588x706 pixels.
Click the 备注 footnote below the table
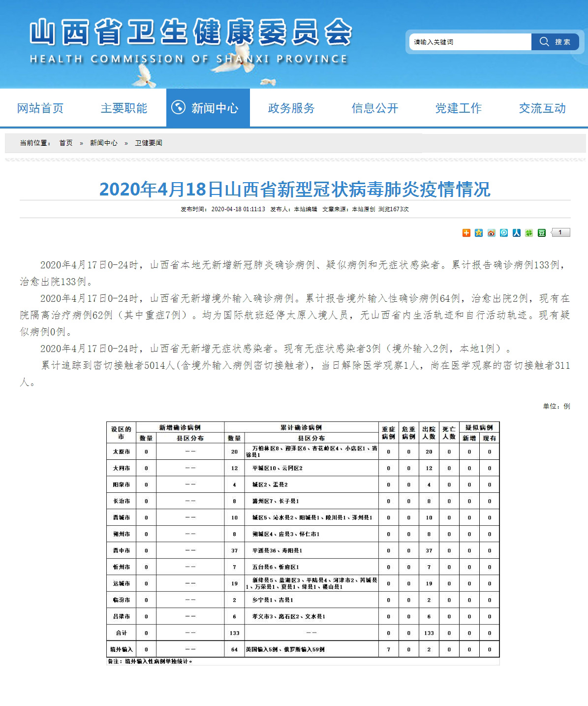point(150,661)
